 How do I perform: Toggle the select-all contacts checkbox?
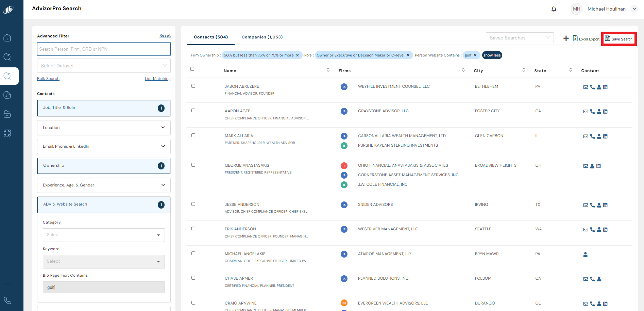click(x=192, y=69)
